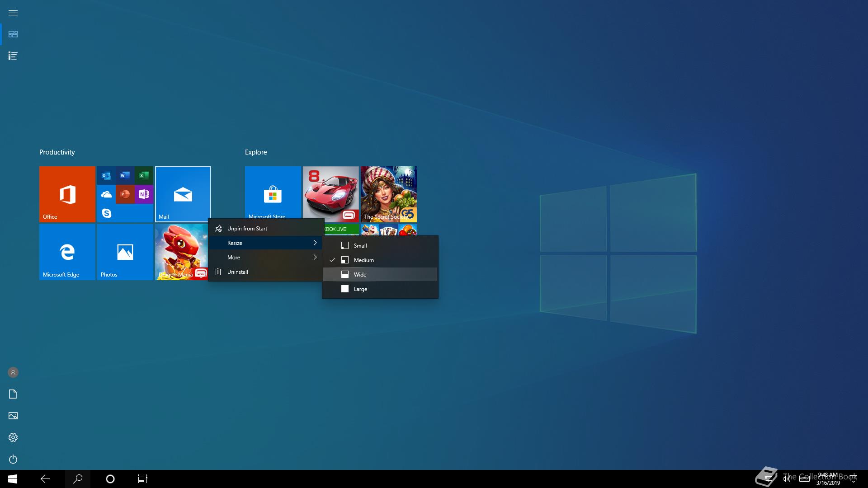This screenshot has width=868, height=488.
Task: Open the touch keyboard tray icon
Action: (804, 479)
